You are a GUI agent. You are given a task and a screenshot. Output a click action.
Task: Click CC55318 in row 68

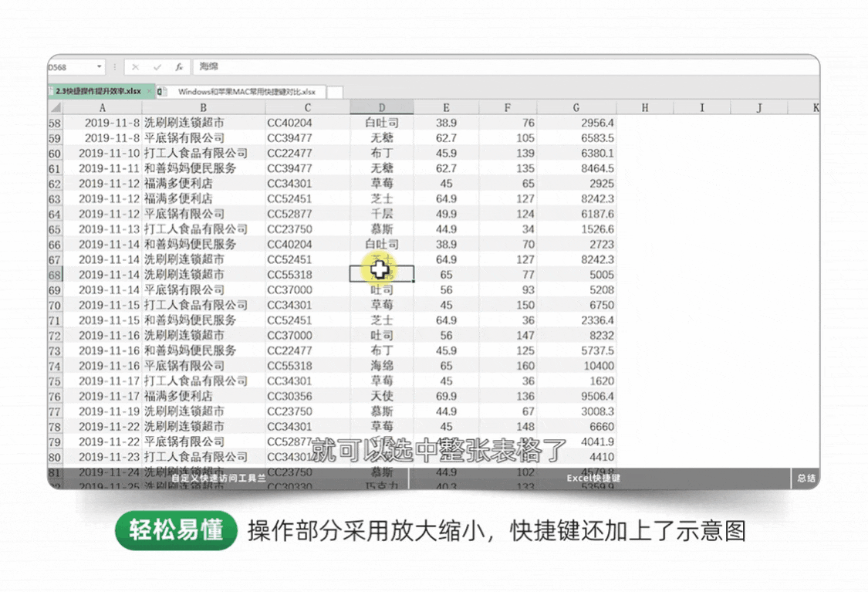pyautogui.click(x=289, y=275)
